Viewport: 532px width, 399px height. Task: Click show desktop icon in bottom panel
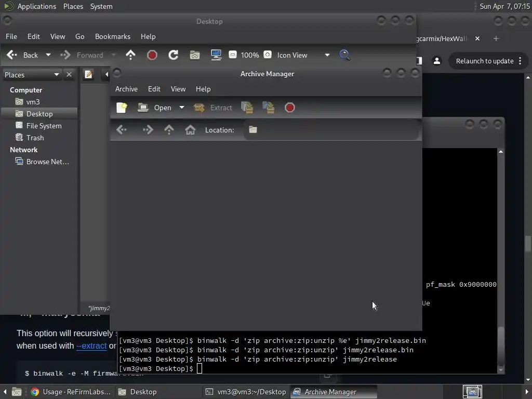pos(16,392)
